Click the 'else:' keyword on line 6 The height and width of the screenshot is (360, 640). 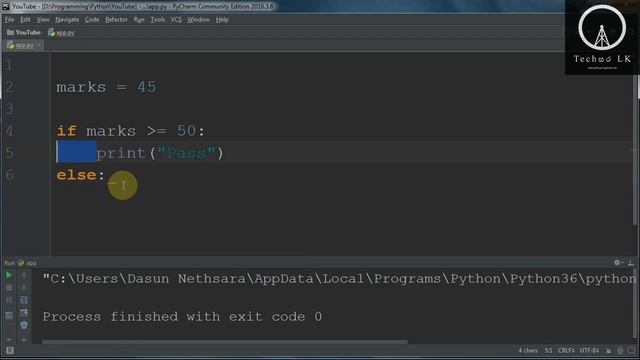(81, 175)
